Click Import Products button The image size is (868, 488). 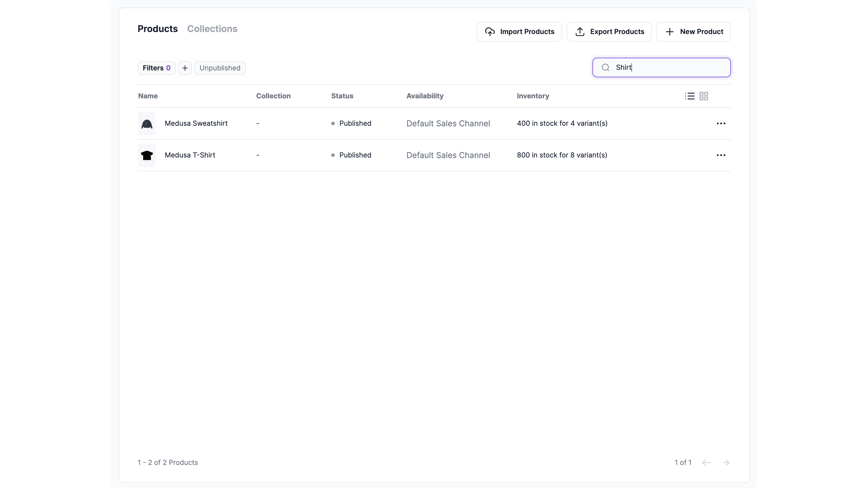pos(519,31)
